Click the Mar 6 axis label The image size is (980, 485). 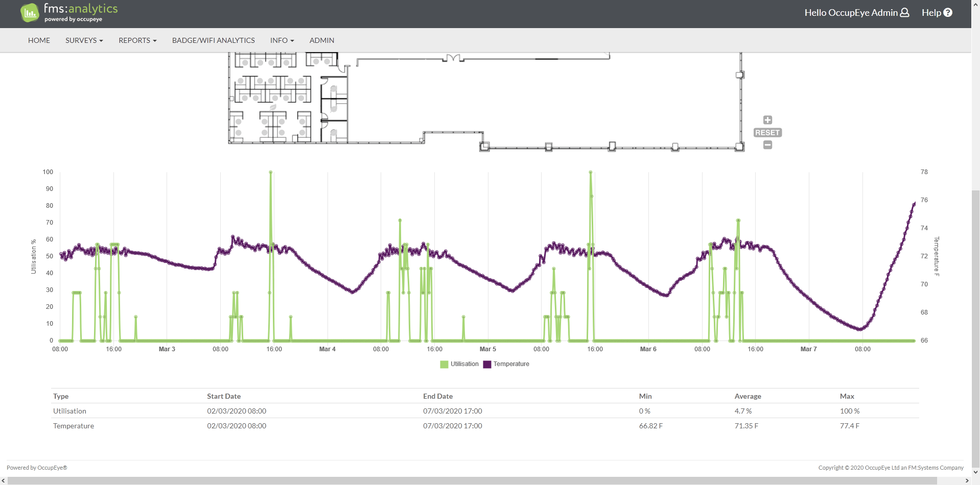(648, 349)
